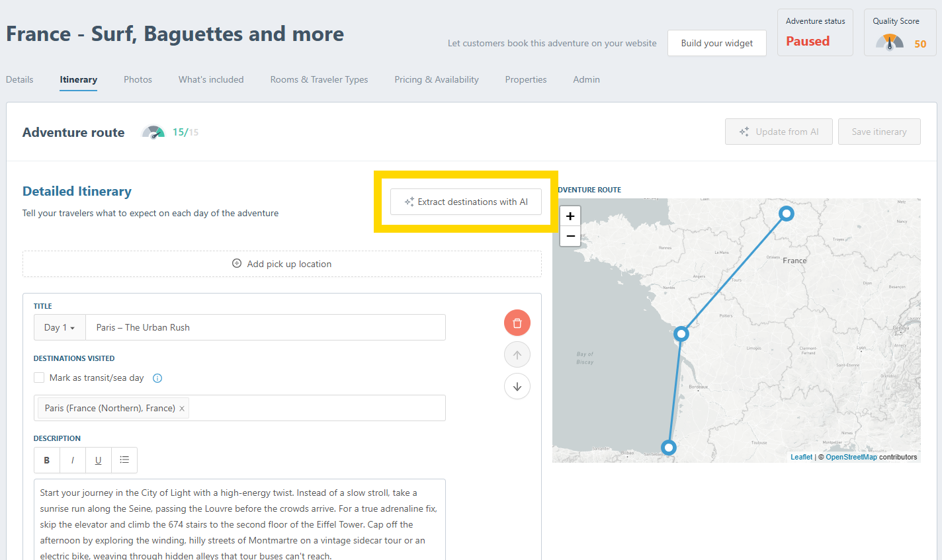Click the Adventure route score gauge icon

[x=153, y=132]
